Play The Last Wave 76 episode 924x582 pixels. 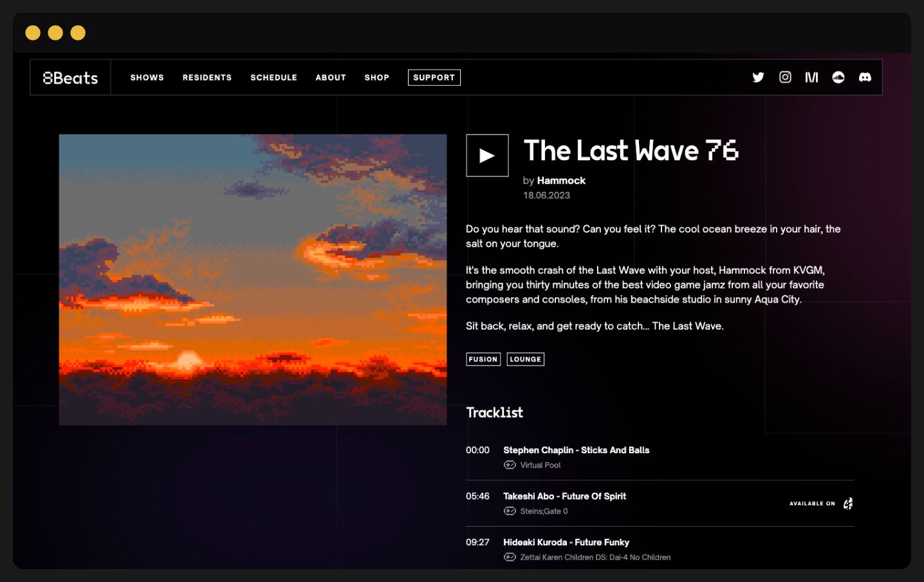487,155
